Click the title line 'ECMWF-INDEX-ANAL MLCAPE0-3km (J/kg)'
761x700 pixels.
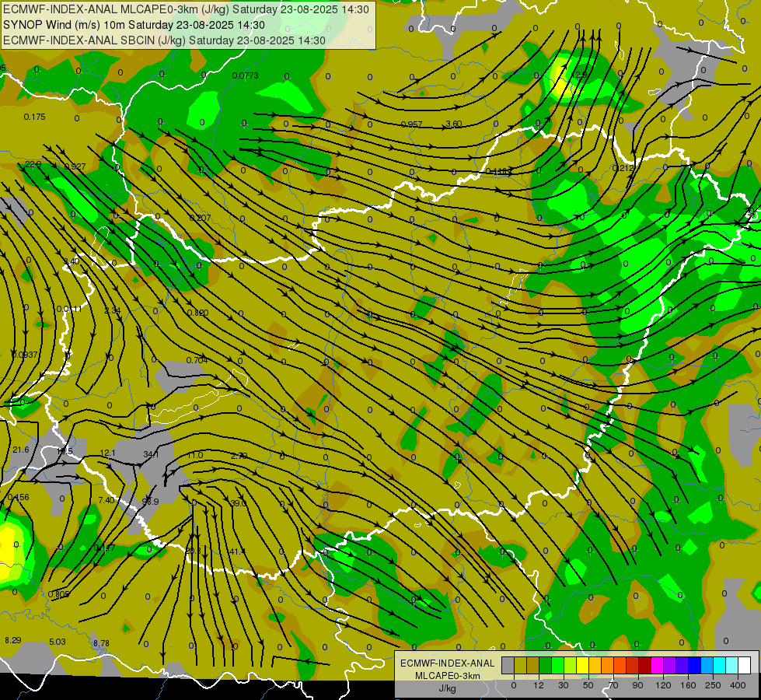[186, 9]
